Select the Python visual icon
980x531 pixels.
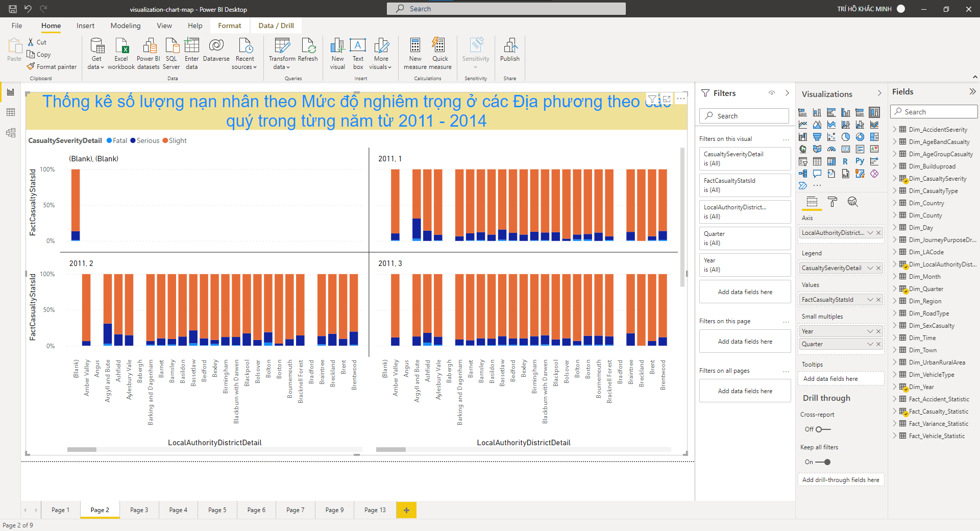[x=860, y=161]
